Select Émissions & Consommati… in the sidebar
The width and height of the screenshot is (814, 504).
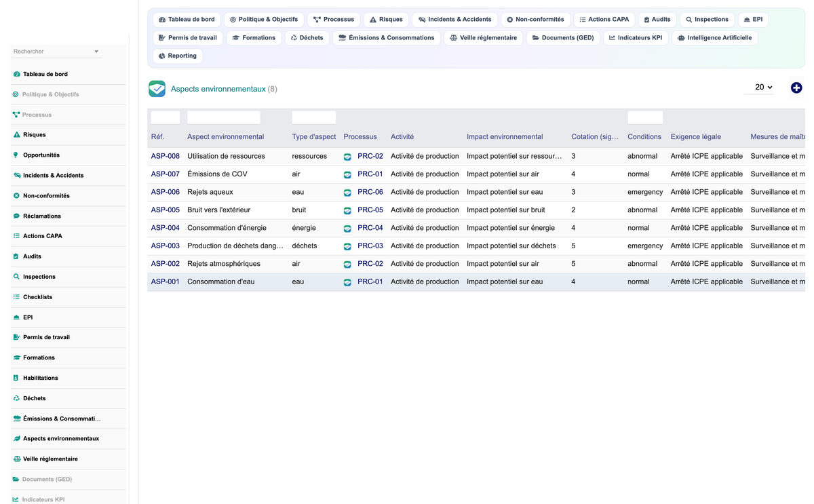[69, 419]
